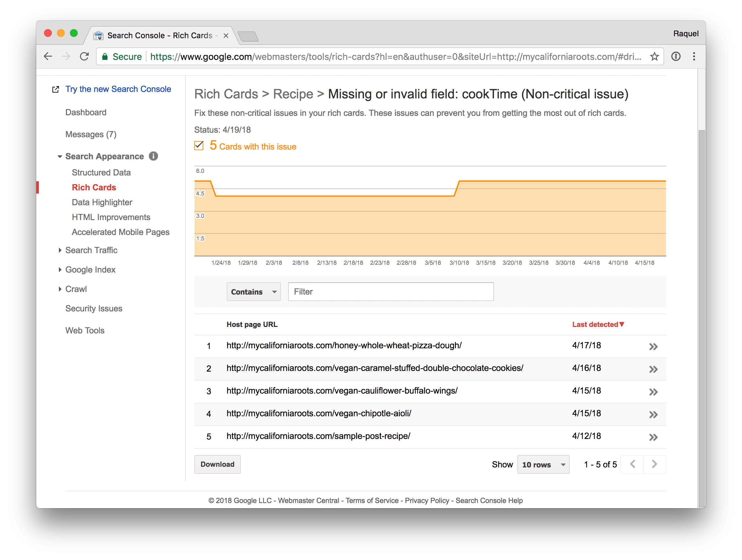
Task: Open details arrows for sample-post-recipe row
Action: coord(653,437)
